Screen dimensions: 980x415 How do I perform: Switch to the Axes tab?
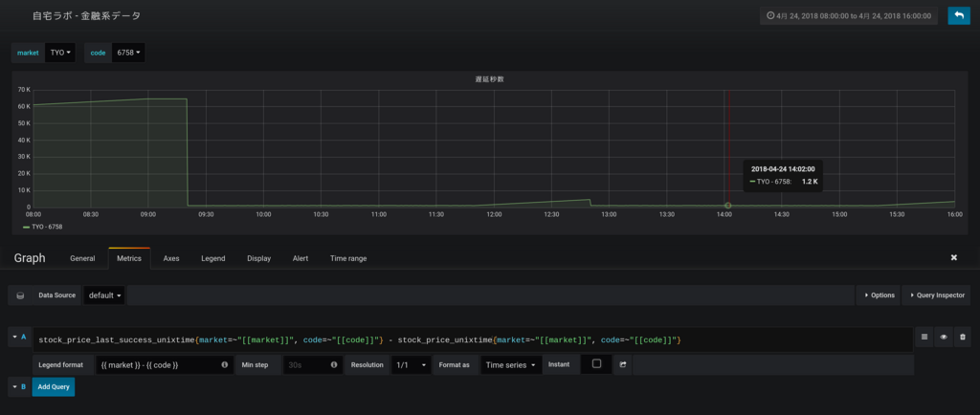point(171,258)
